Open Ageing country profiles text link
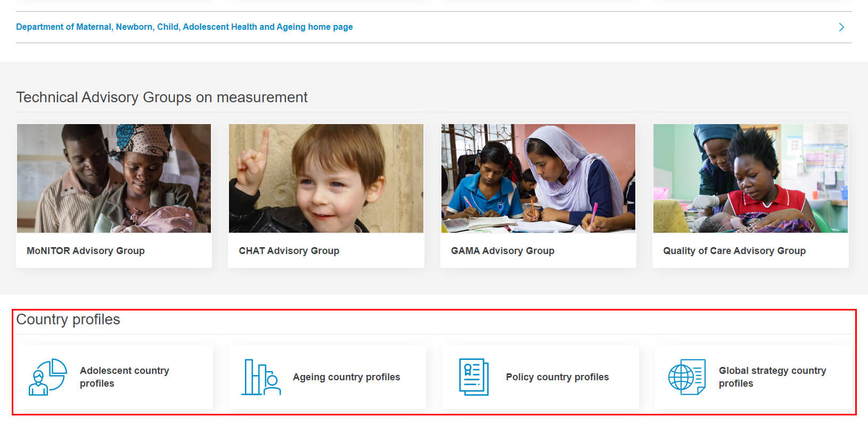Screen dimensions: 868x425 [x=346, y=377]
